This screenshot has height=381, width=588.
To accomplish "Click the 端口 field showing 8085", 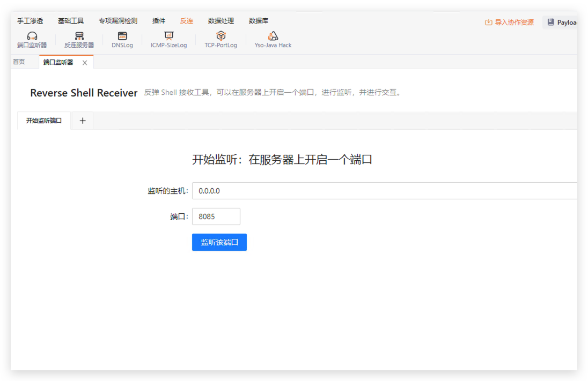I will (216, 216).
